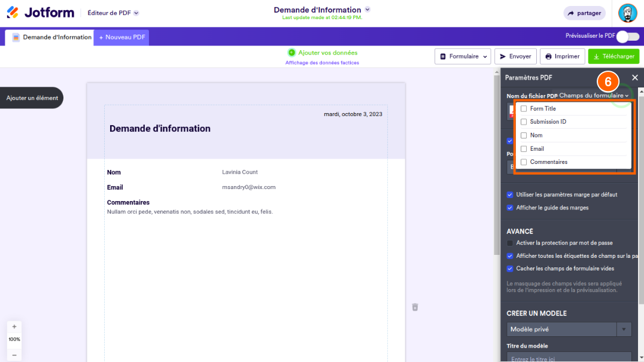Click the AVANCE section heading
644x362 pixels.
click(520, 232)
